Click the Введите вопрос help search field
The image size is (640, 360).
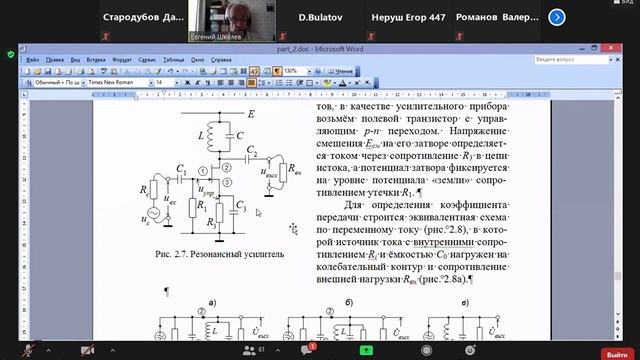(x=571, y=60)
